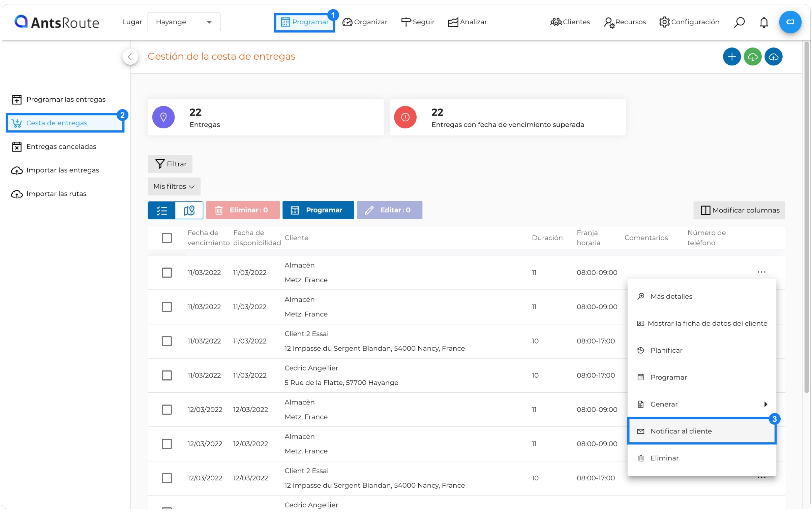
Task: Click the Filtrar button
Action: [x=170, y=164]
